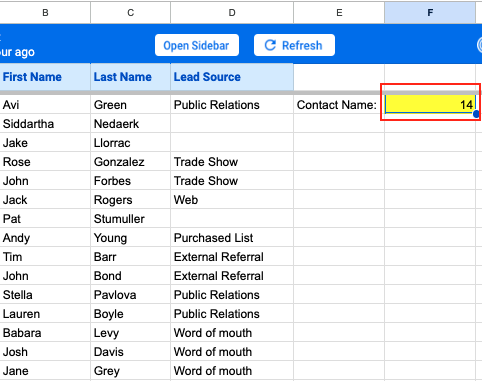This screenshot has height=381, width=482.
Task: Select Word of mouth in Josh's row
Action: tap(232, 352)
